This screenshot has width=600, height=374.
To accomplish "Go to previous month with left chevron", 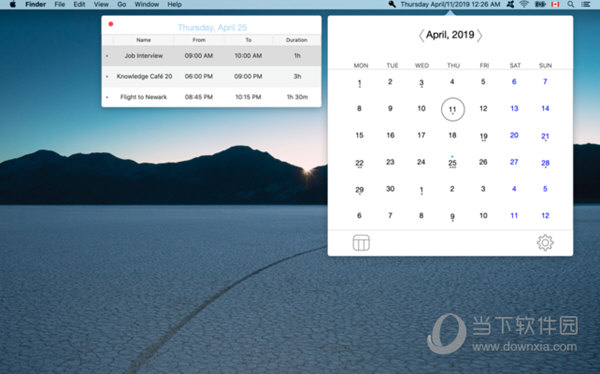I will (x=421, y=35).
